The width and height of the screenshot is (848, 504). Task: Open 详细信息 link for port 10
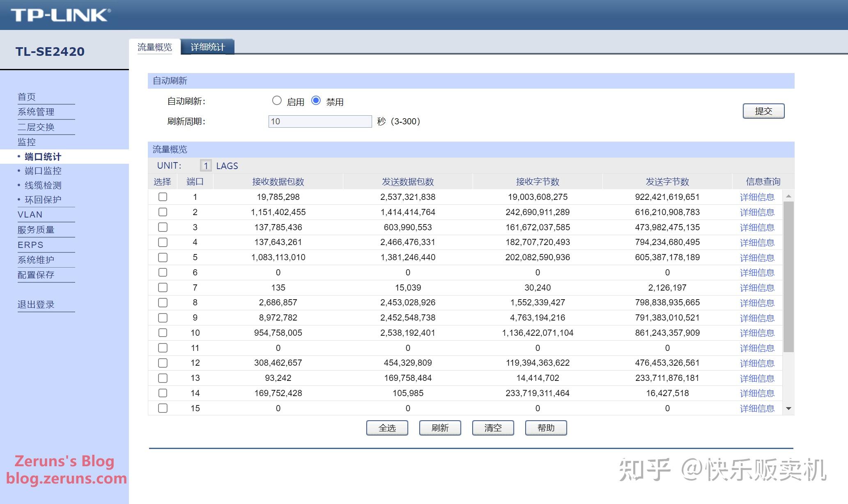coord(757,333)
